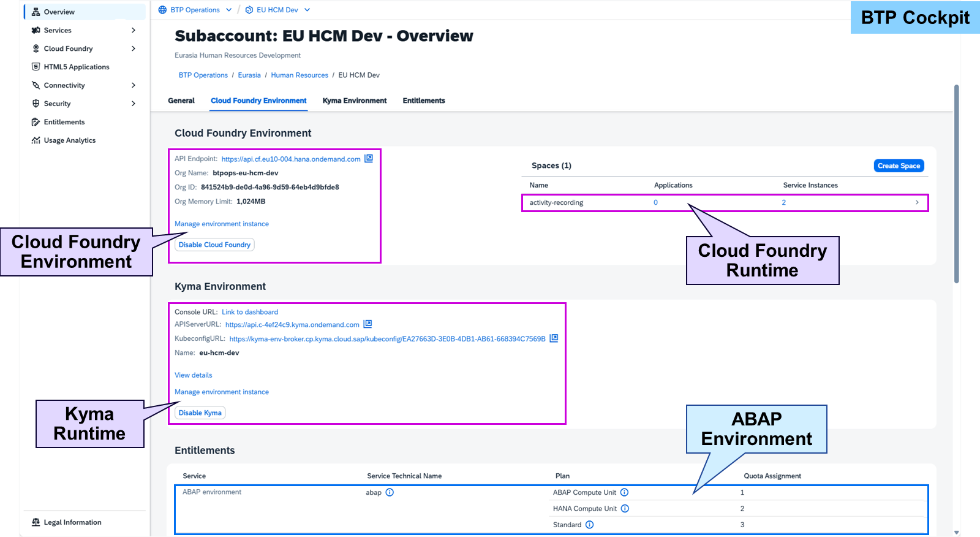Click the Legal Information scales icon
The width and height of the screenshot is (980, 537).
[36, 522]
